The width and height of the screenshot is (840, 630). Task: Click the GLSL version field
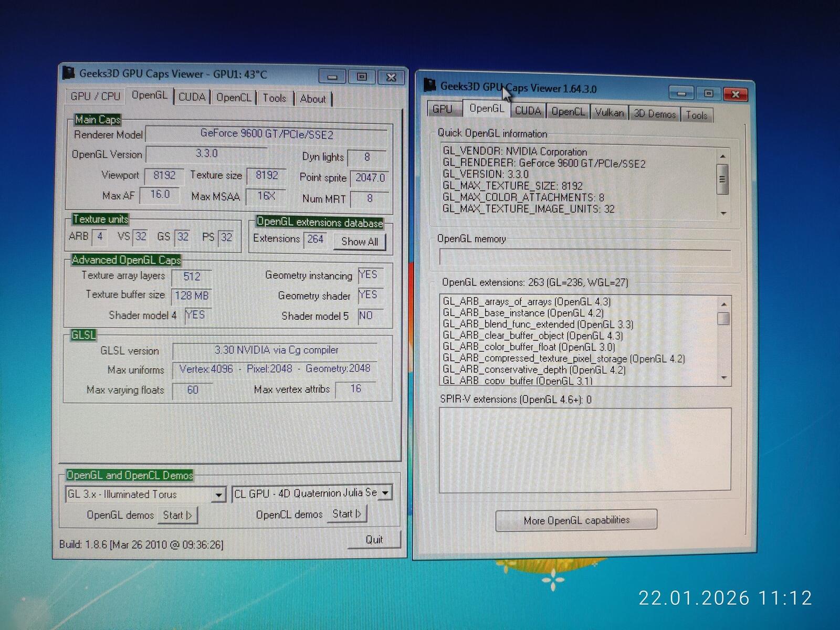pos(276,351)
